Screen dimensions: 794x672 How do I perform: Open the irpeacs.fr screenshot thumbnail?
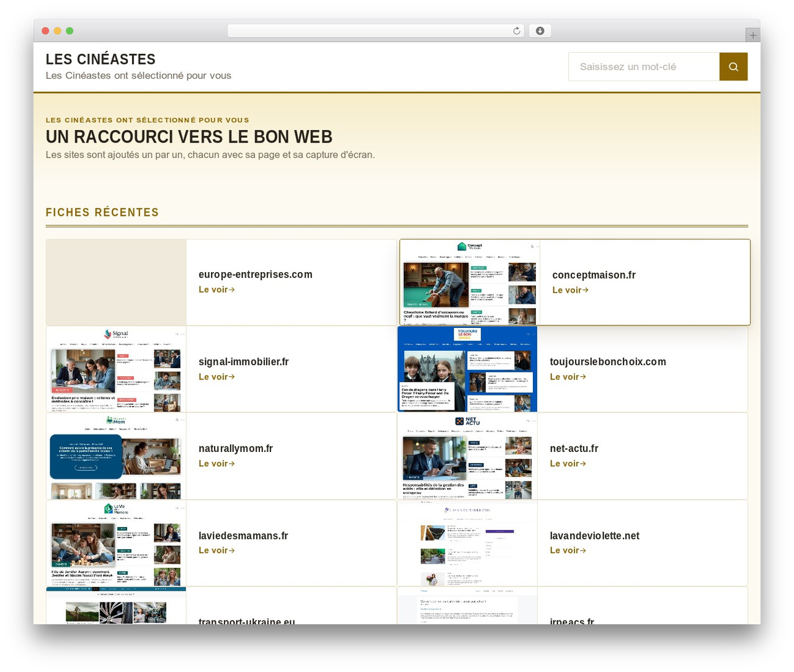467,606
